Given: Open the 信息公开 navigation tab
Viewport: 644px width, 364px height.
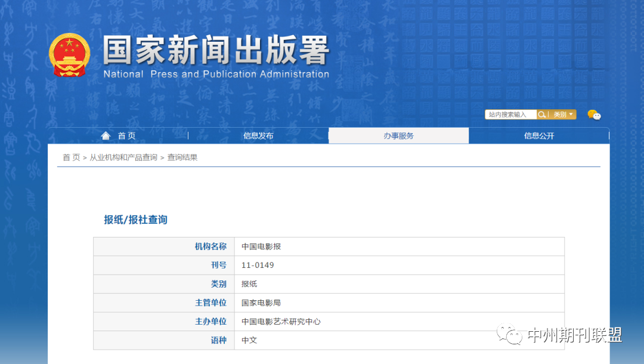Looking at the screenshot, I should 539,135.
